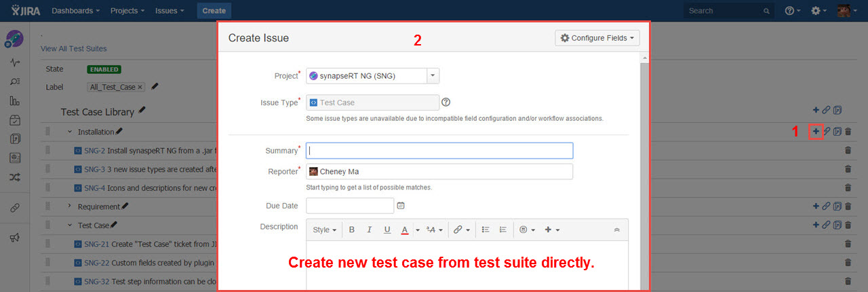Open the Project dropdown arrow
Viewport: 868px width, 292px height.
point(433,76)
